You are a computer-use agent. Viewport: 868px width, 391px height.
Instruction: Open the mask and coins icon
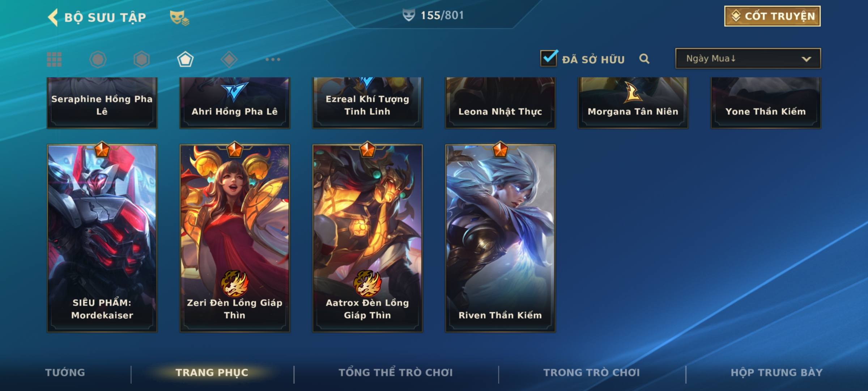coord(179,18)
